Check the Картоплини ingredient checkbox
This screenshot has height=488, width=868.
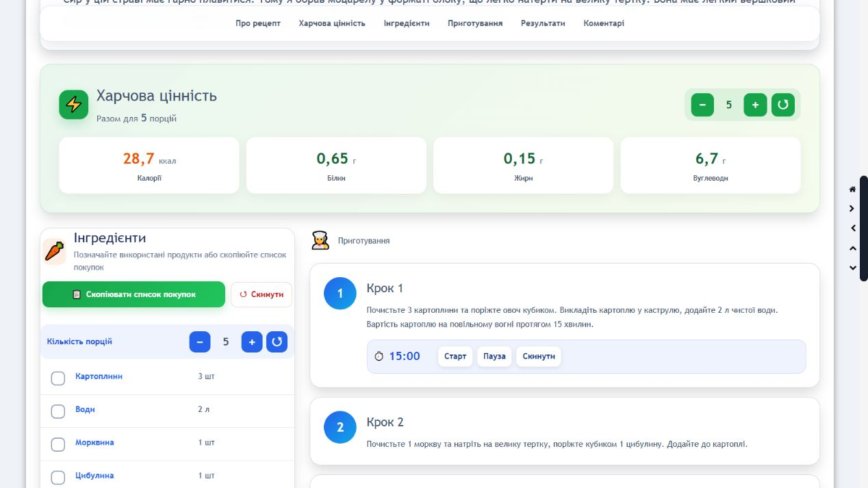pyautogui.click(x=58, y=378)
